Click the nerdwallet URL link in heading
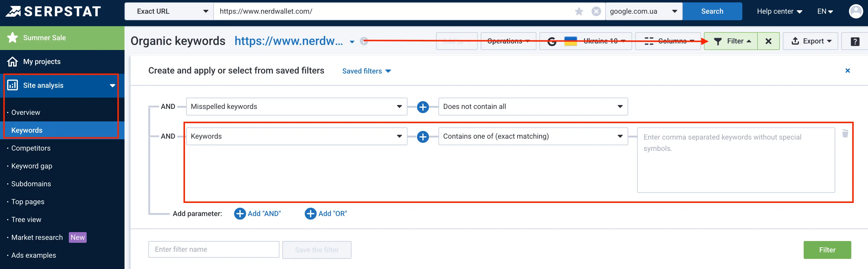The width and height of the screenshot is (868, 269). 289,41
